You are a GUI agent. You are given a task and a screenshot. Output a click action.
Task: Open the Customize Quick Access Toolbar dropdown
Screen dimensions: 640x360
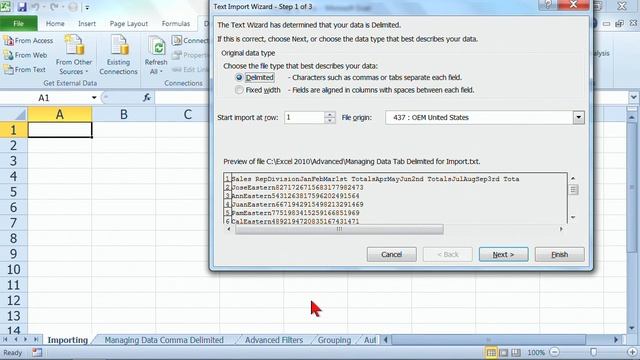87,7
